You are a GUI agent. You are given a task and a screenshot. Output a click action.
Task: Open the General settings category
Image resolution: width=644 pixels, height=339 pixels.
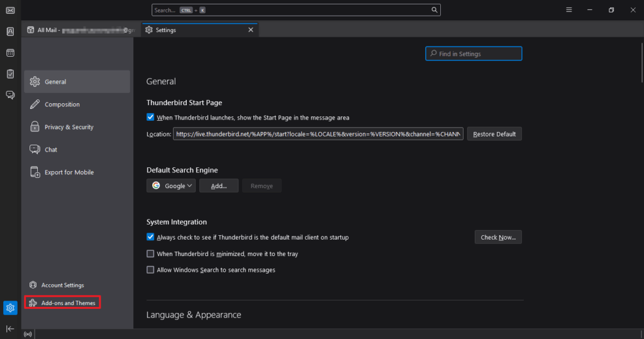point(77,81)
